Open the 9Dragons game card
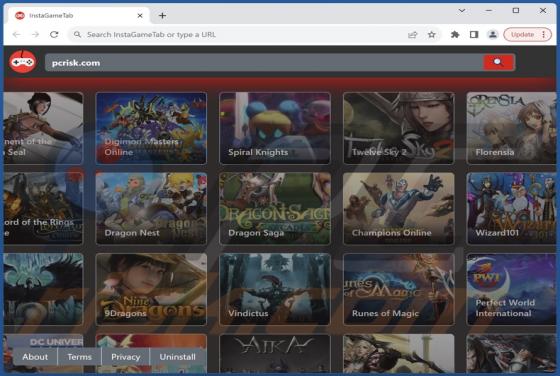 [x=151, y=289]
